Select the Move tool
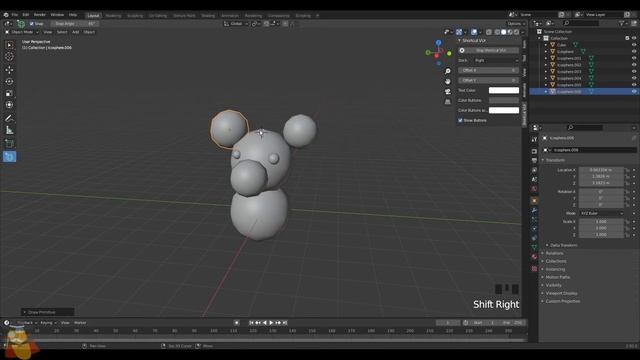Image resolution: width=640 pixels, height=360 pixels. [x=9, y=70]
